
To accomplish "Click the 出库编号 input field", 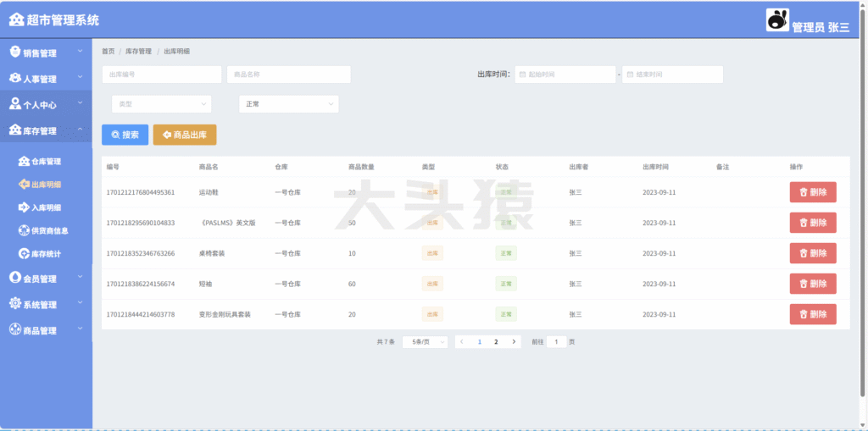I will click(x=162, y=75).
